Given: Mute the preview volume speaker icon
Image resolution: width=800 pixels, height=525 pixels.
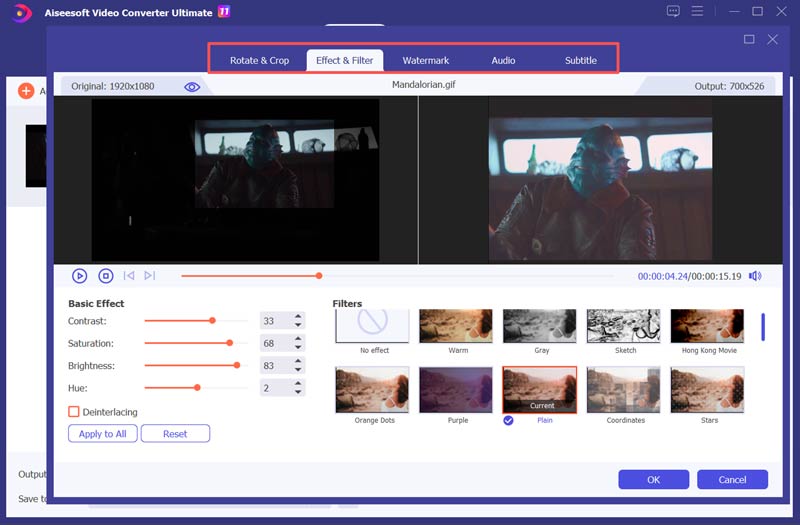Looking at the screenshot, I should [755, 276].
